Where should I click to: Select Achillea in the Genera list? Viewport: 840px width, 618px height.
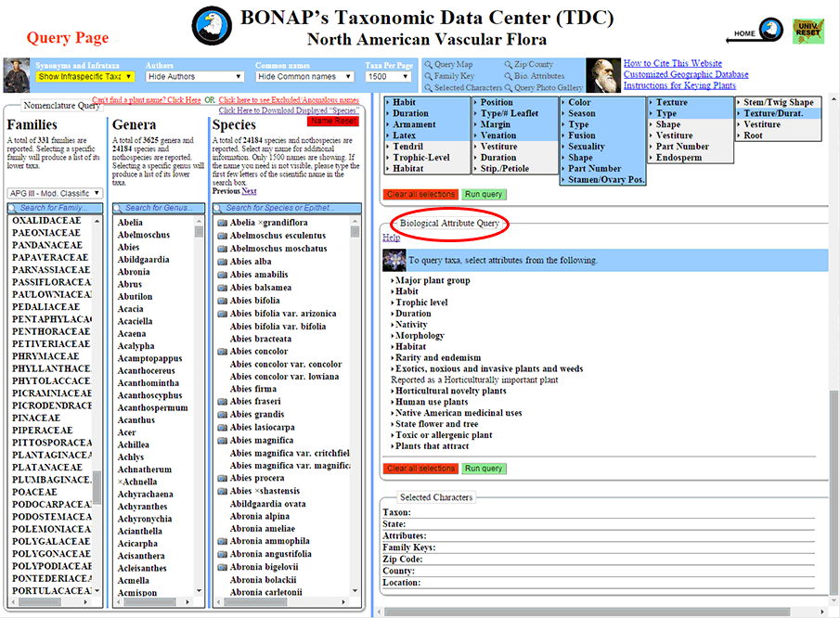click(134, 445)
